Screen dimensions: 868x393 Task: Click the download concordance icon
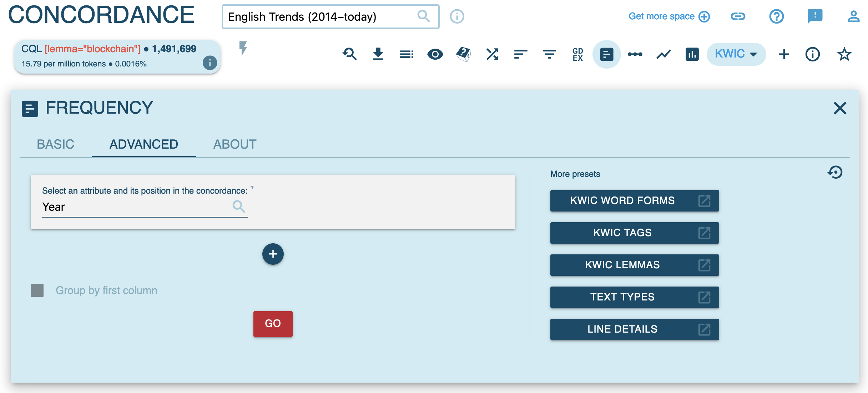[x=378, y=54]
